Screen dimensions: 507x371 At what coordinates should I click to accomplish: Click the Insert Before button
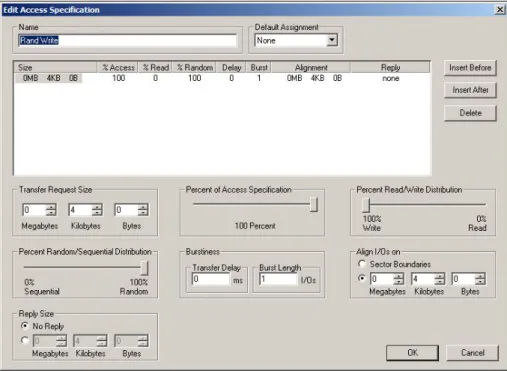coord(470,68)
